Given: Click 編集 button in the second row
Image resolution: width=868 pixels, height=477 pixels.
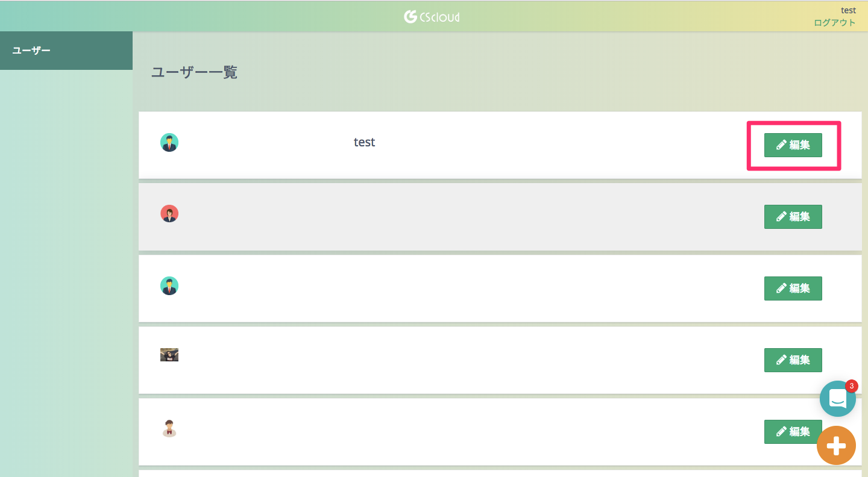Looking at the screenshot, I should point(793,217).
